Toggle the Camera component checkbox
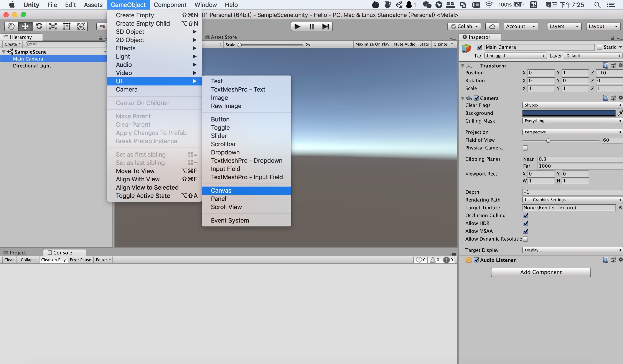The height and width of the screenshot is (364, 623). pos(476,98)
